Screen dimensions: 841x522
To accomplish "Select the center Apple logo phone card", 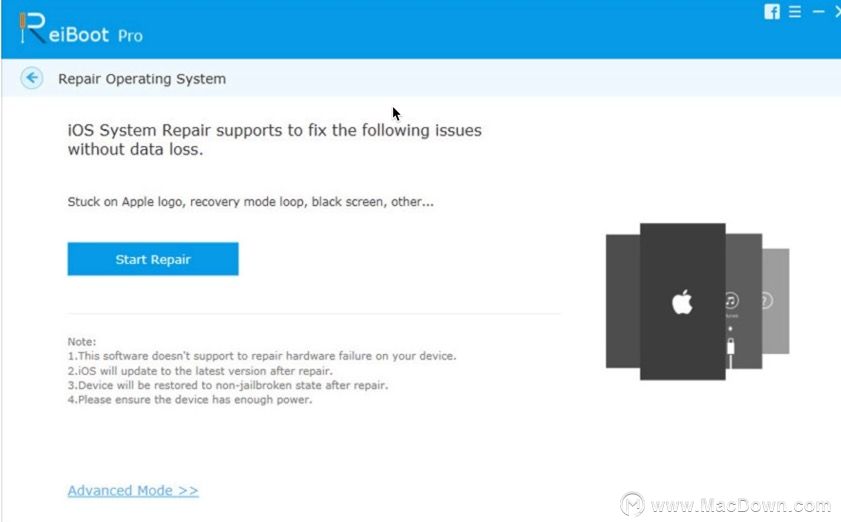I will tap(683, 302).
